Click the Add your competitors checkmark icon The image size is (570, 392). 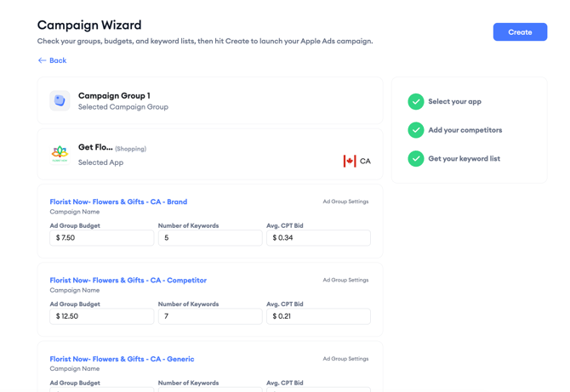(x=416, y=130)
